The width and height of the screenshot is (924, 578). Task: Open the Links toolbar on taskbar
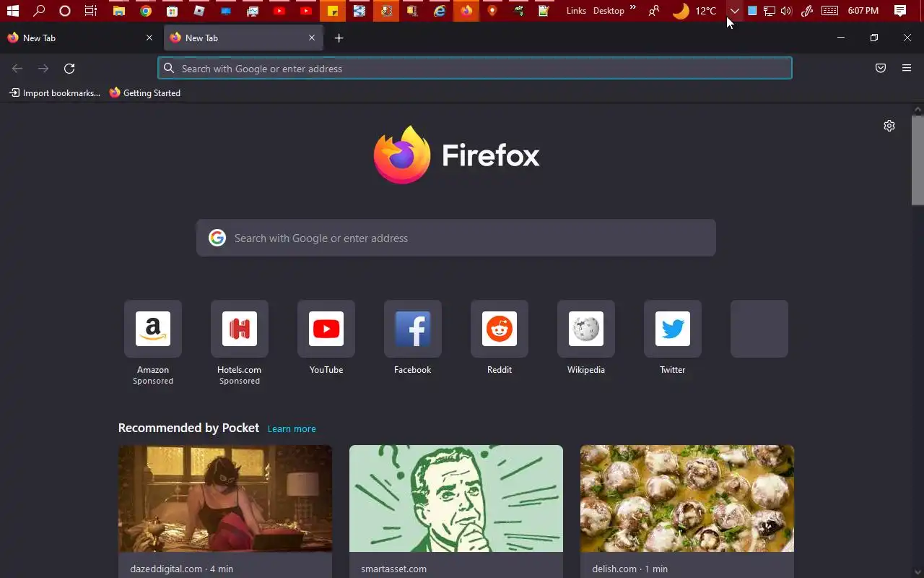[576, 11]
